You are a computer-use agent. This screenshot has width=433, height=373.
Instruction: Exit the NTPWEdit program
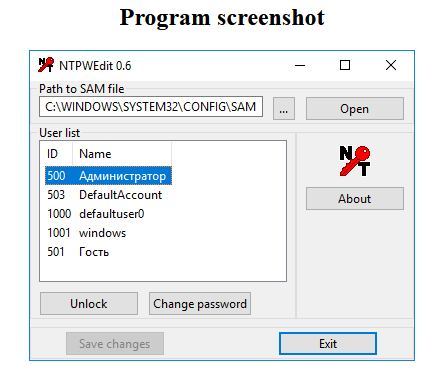pos(328,344)
